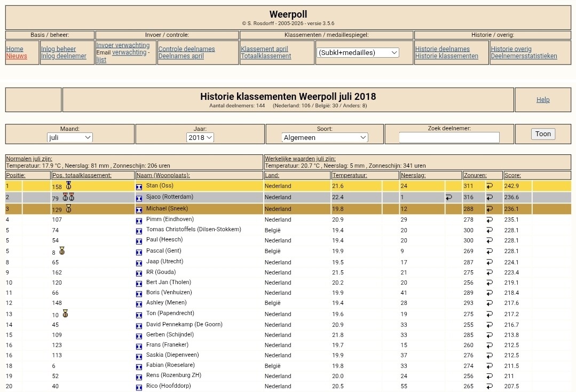Sort by the Score column header
This screenshot has width=576, height=392.
click(x=512, y=175)
